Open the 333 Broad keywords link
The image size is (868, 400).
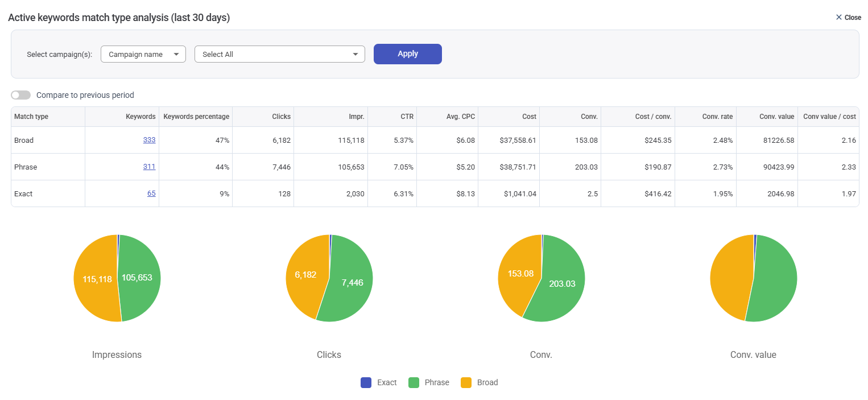click(149, 140)
